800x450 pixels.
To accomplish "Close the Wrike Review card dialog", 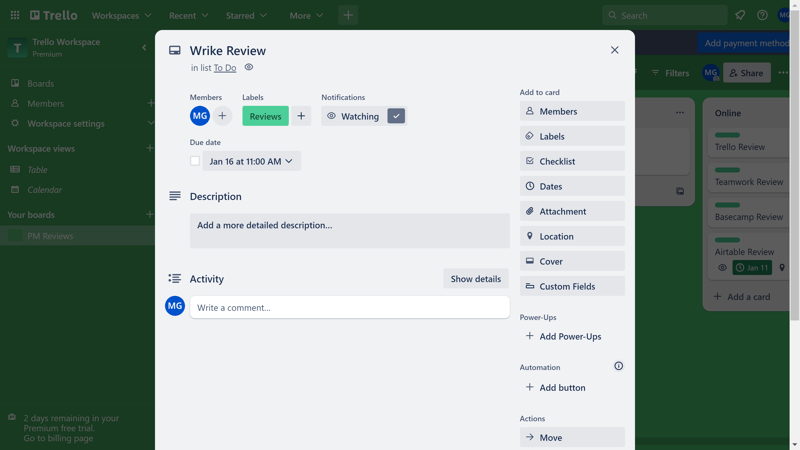I will 614,50.
